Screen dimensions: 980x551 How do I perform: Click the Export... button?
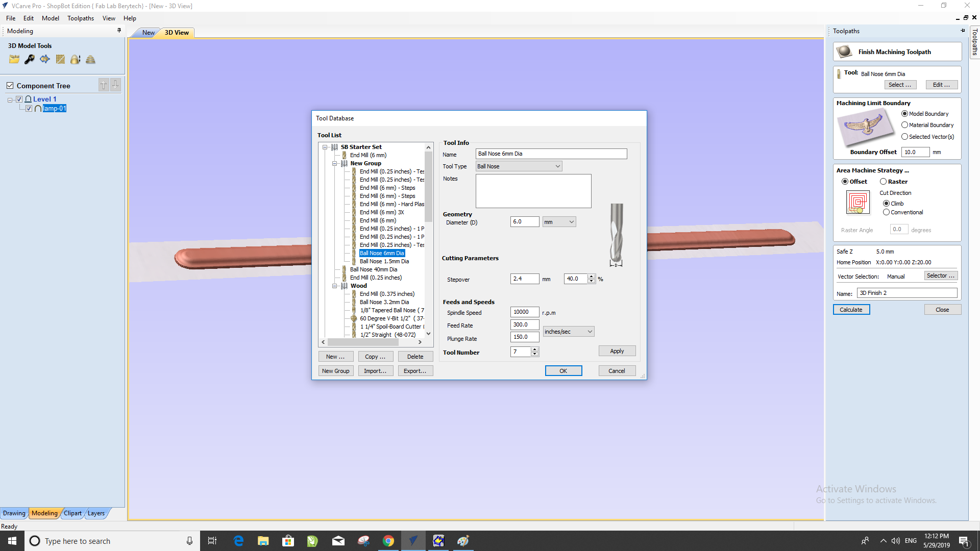[x=415, y=371]
